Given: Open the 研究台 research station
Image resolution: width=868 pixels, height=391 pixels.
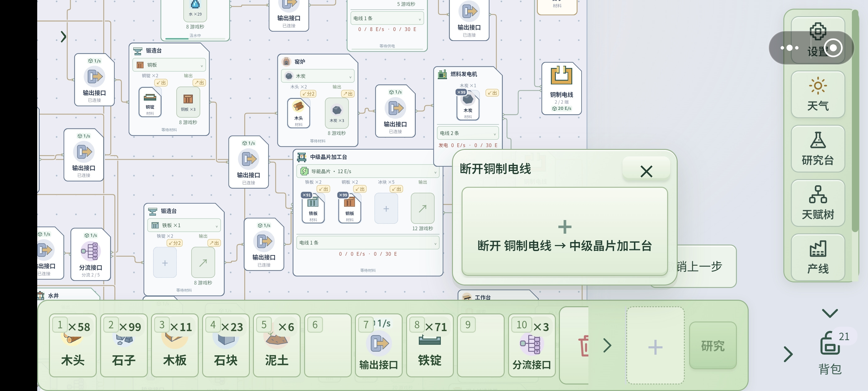Looking at the screenshot, I should pyautogui.click(x=817, y=149).
